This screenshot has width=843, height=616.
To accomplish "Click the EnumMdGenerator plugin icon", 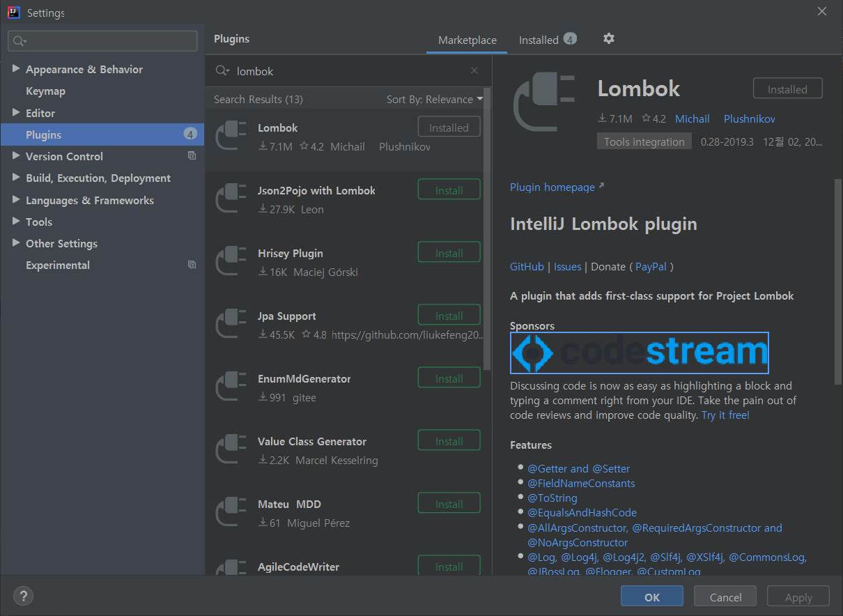I will tap(232, 387).
